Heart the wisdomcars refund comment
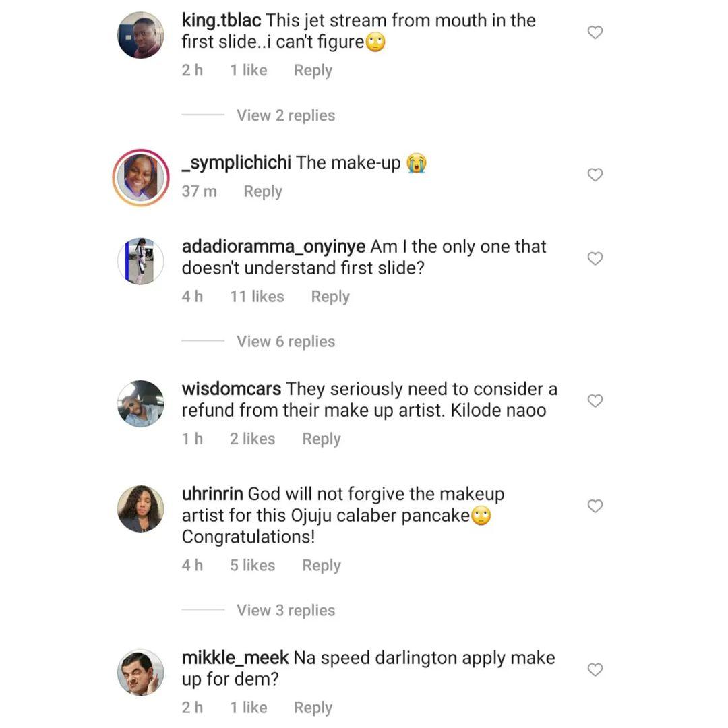The height and width of the screenshot is (728, 728). [595, 401]
